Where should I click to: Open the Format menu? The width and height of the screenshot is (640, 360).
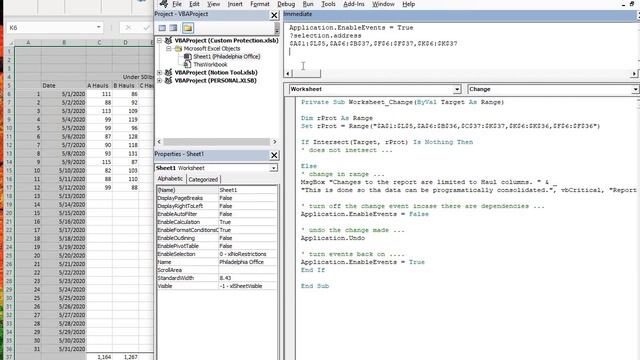point(260,4)
